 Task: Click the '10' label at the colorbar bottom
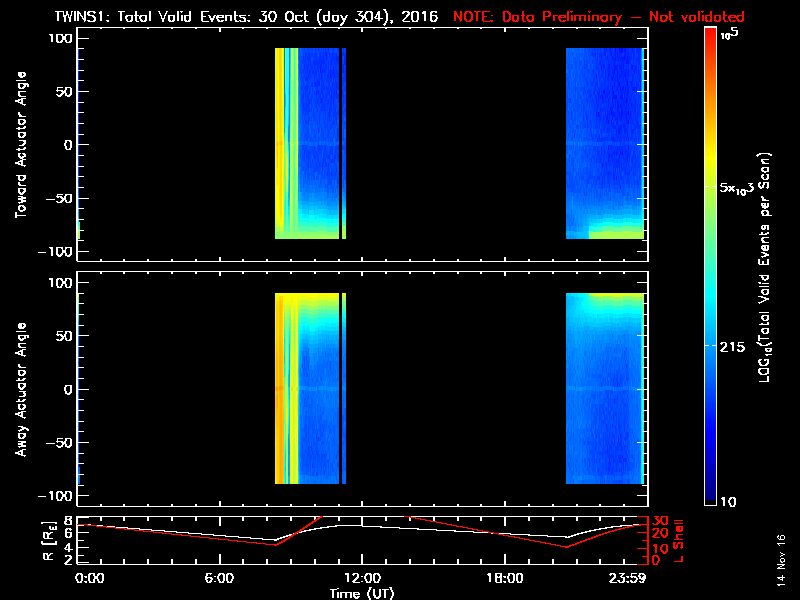click(x=728, y=502)
